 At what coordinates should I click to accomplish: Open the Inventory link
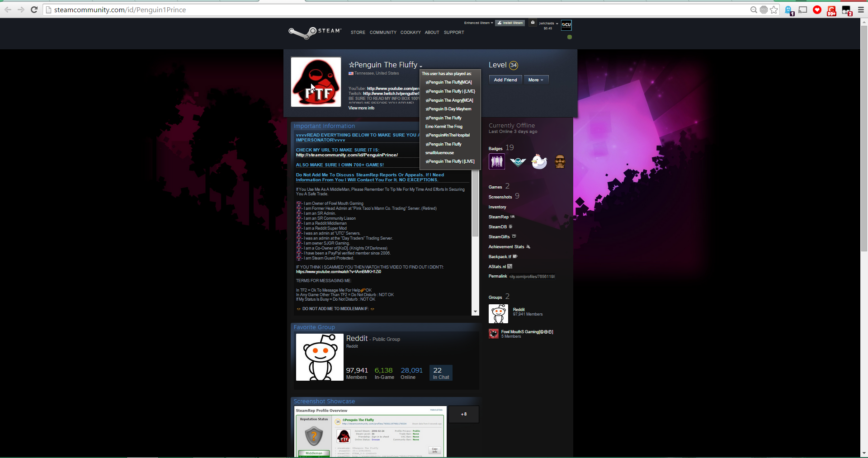(x=497, y=207)
